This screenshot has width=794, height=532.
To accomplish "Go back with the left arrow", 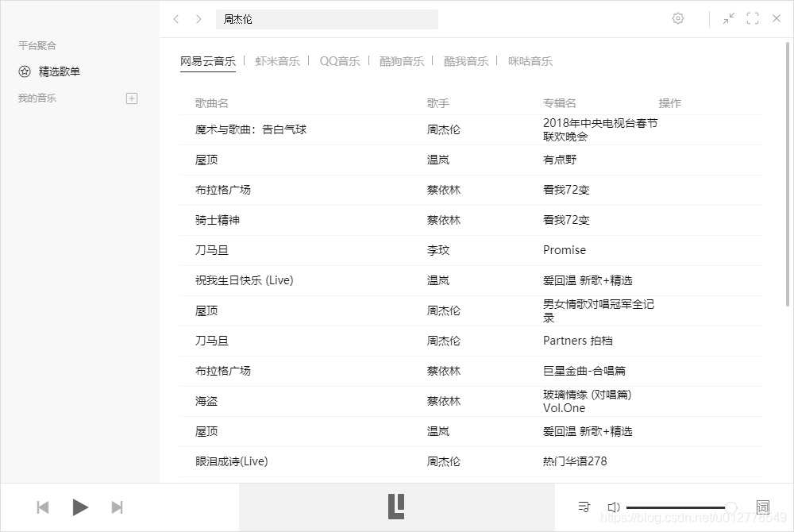I will point(176,19).
